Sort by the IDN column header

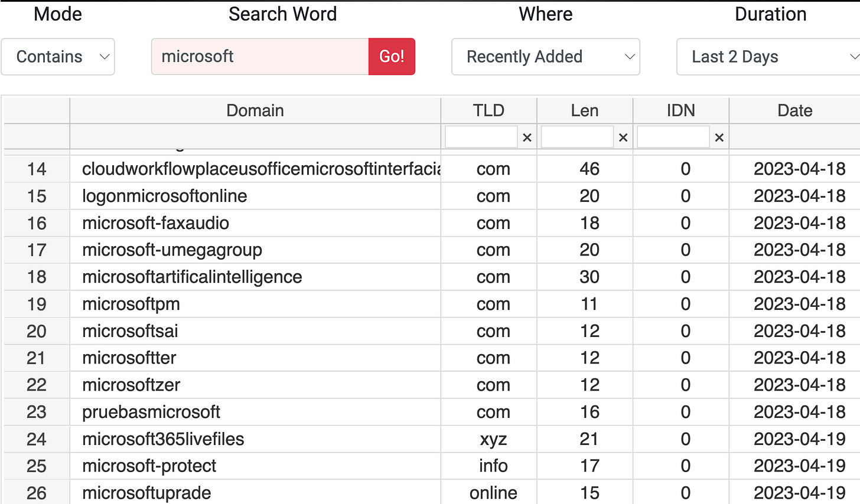click(x=680, y=110)
